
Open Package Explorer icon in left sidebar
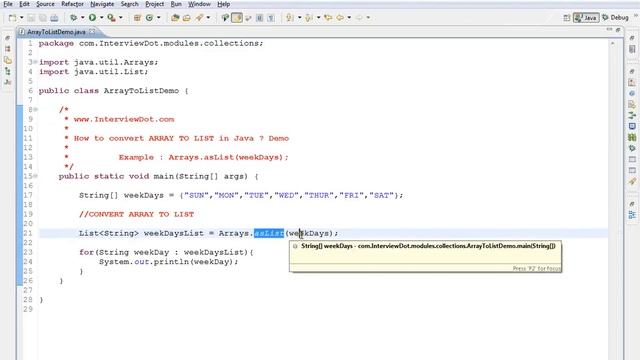tap(8, 49)
